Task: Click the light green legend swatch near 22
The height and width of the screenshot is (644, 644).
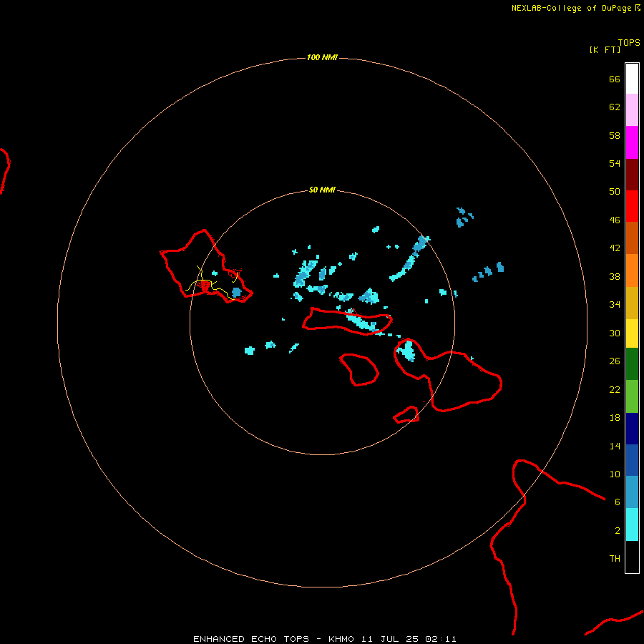Action: tap(632, 396)
